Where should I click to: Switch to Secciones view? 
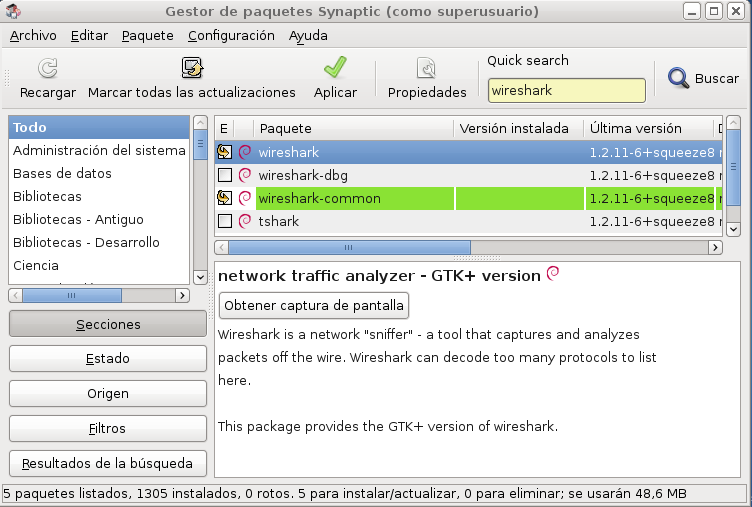(108, 324)
